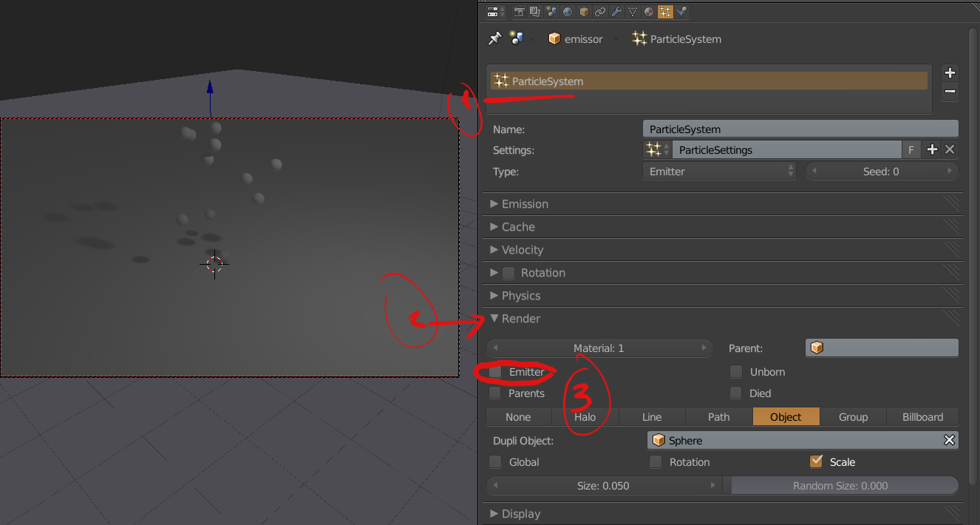Increase Material index with right arrow

coord(704,348)
